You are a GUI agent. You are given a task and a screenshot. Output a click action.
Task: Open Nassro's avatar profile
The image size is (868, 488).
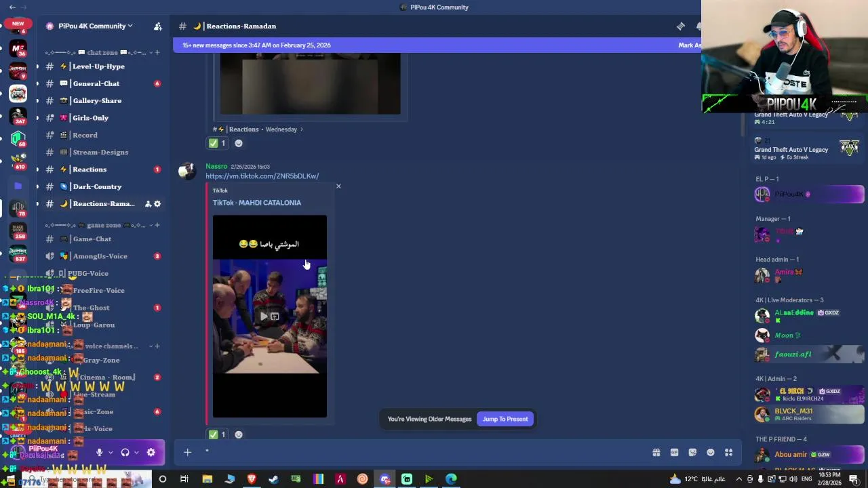[187, 171]
